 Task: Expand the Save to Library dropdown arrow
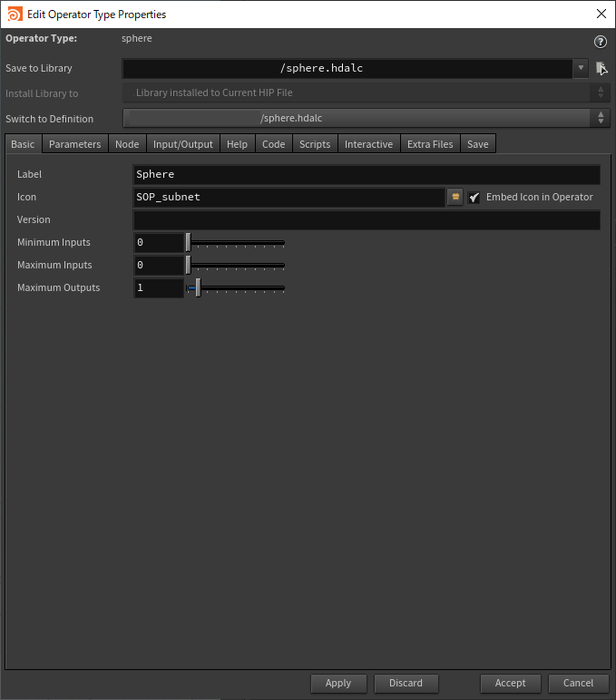click(x=581, y=68)
